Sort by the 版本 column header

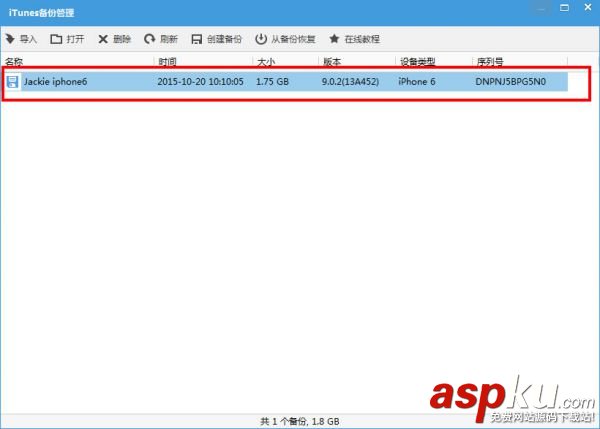pyautogui.click(x=332, y=62)
